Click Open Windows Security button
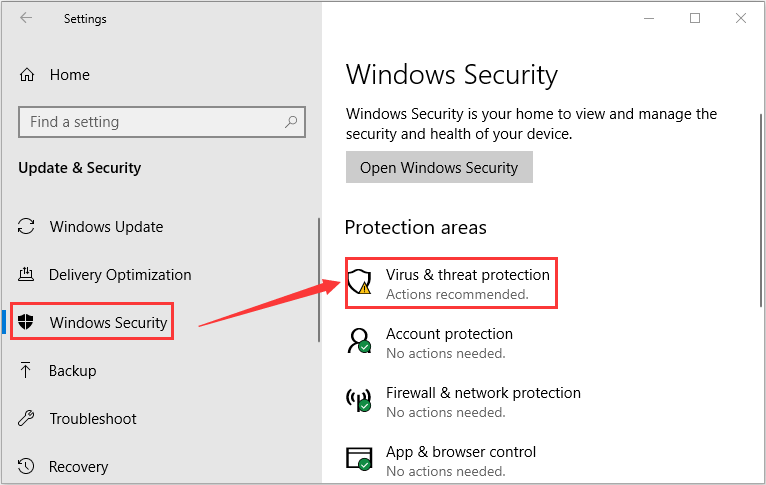Viewport: 766px width, 485px height. tap(439, 167)
